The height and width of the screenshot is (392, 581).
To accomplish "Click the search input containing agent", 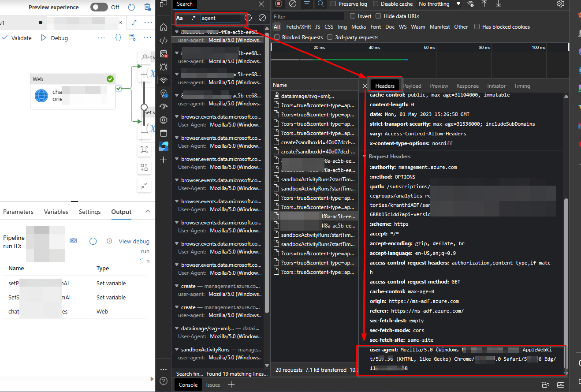I will (220, 18).
